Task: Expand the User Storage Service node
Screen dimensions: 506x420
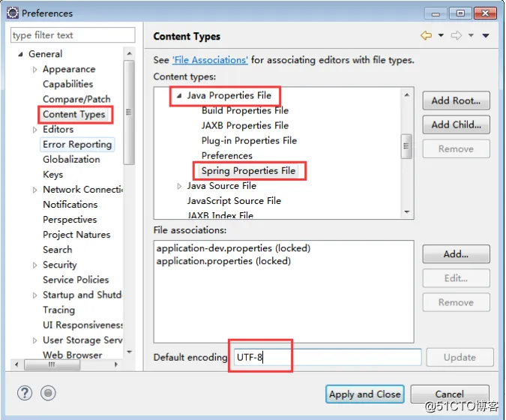Action: [34, 340]
